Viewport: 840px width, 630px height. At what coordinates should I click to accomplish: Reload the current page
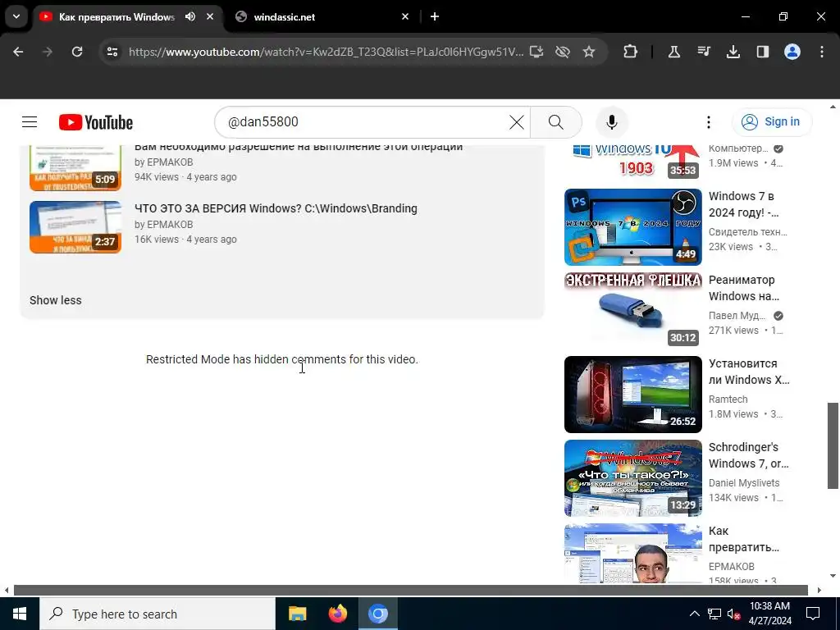pos(77,52)
